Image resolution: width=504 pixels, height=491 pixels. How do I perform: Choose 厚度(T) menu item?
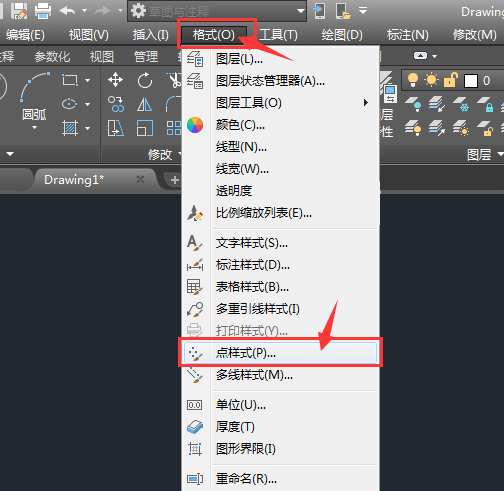(x=280, y=427)
